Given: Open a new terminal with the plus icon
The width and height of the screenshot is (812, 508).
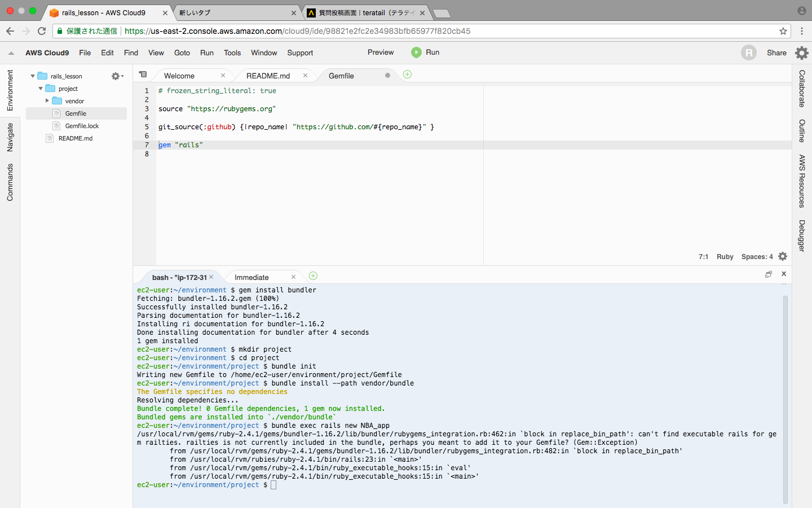Looking at the screenshot, I should click(313, 276).
